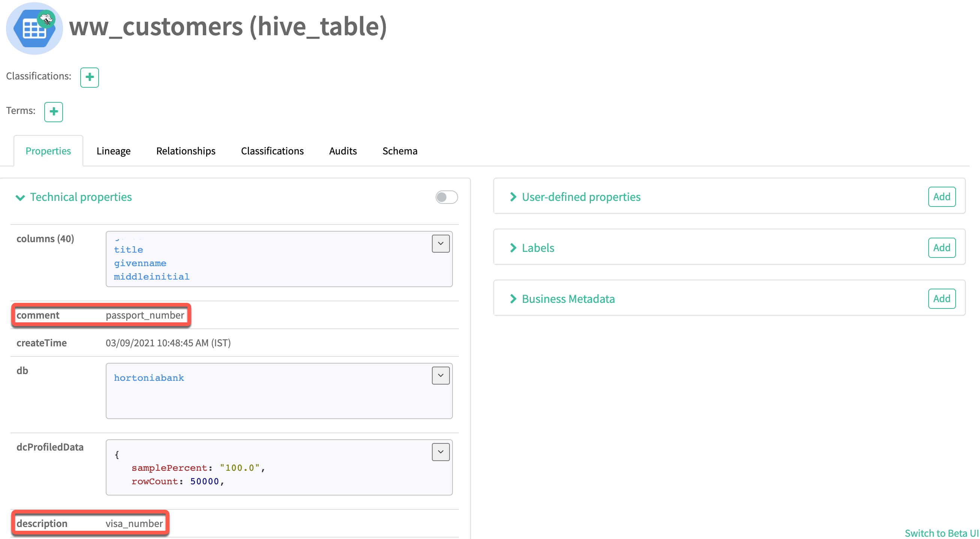Toggle the Technical properties switch

click(x=446, y=197)
